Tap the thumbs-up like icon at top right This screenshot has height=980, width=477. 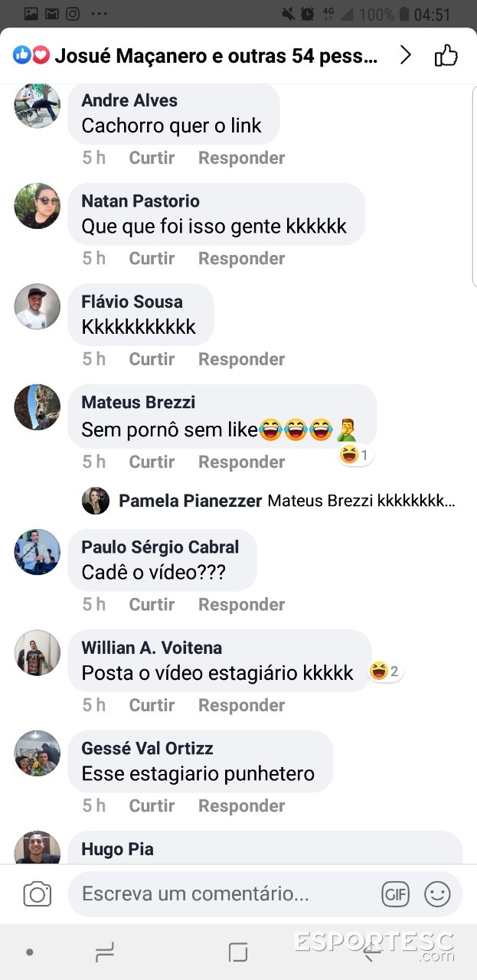tap(446, 55)
